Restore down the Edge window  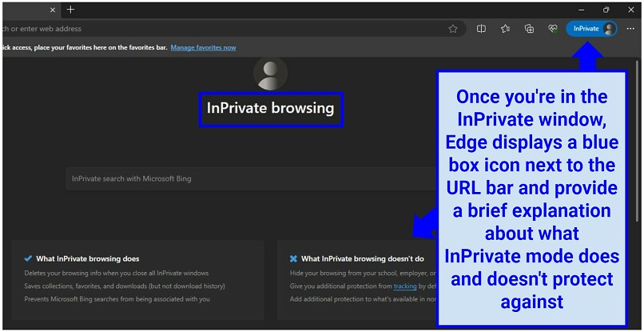[606, 10]
